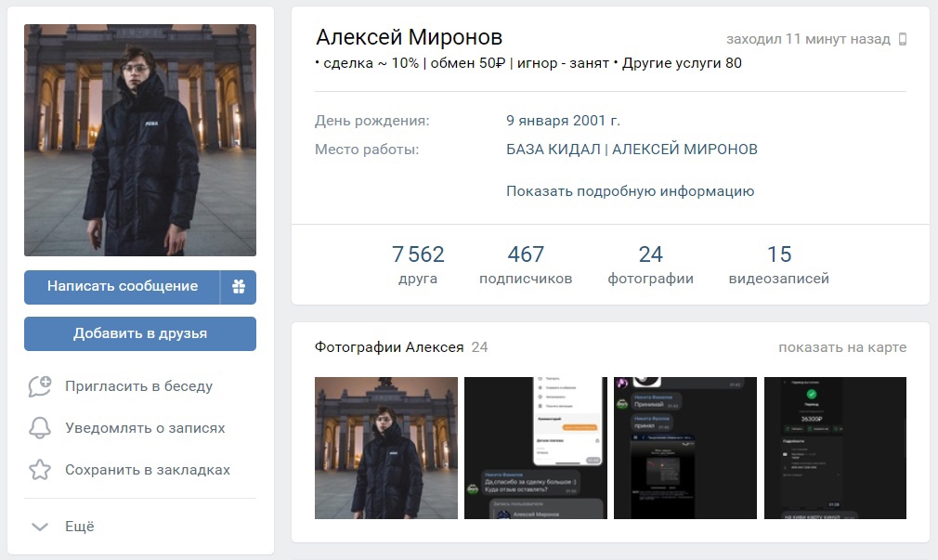View the 467 подписчиков counter
Viewport: 938px width, 560px height.
click(x=526, y=265)
